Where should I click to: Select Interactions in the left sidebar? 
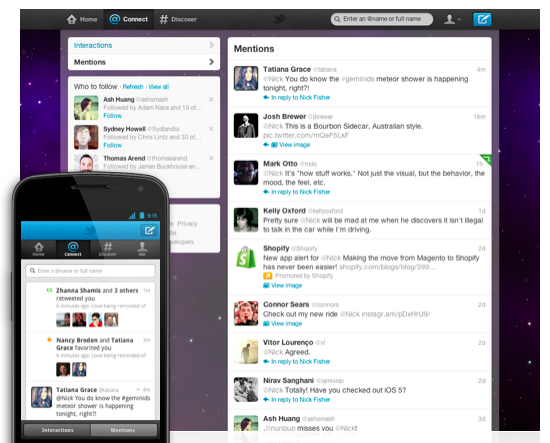(x=144, y=45)
